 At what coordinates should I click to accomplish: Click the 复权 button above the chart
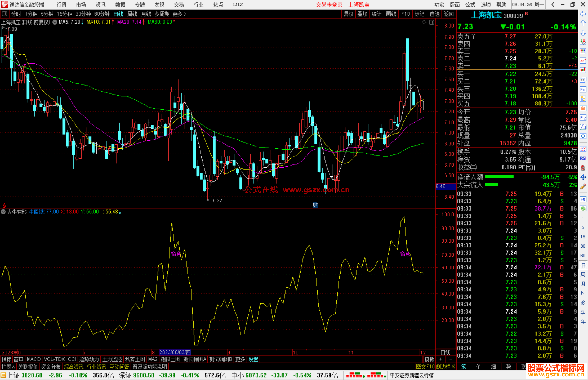click(348, 14)
